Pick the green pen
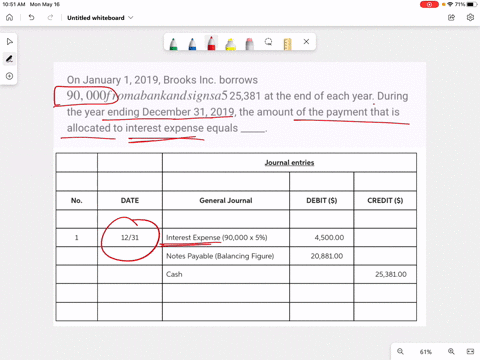 tap(173, 44)
